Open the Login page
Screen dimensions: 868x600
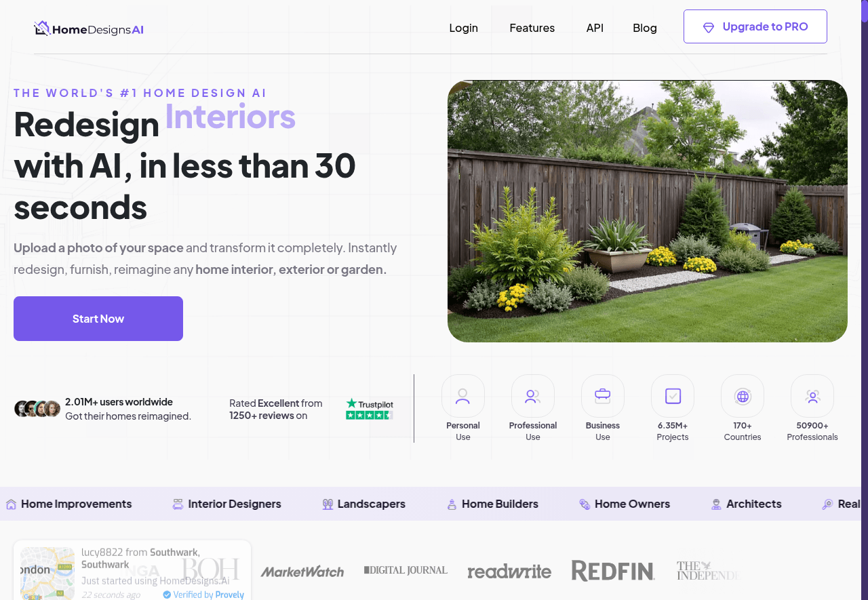coord(463,28)
